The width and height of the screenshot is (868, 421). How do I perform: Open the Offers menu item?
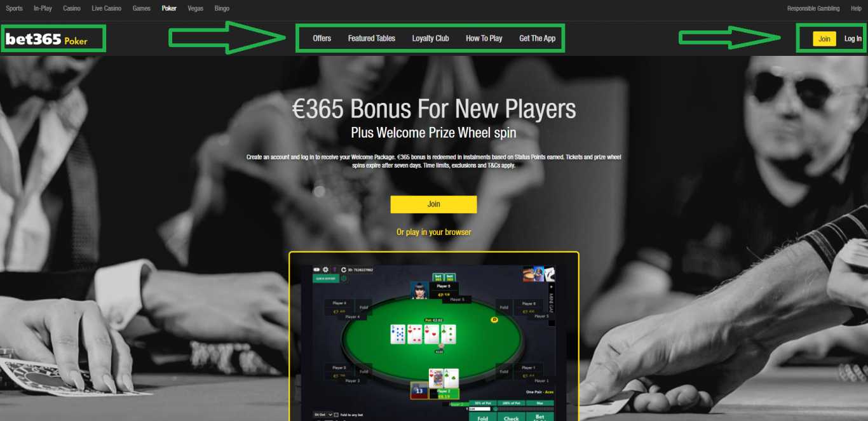tap(322, 38)
